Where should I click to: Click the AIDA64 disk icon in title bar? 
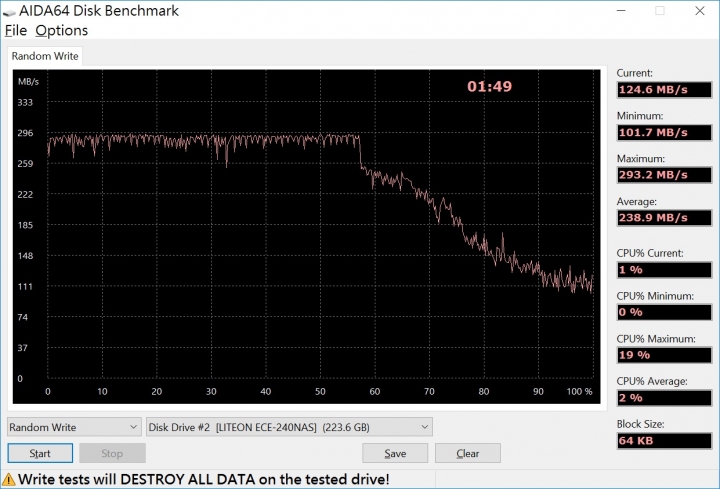(x=9, y=12)
